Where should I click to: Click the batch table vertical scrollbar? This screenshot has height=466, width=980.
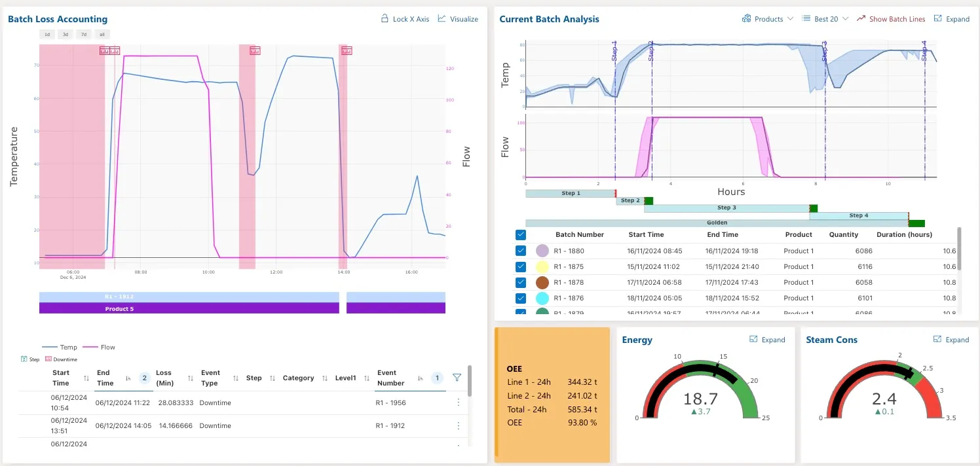pos(960,249)
